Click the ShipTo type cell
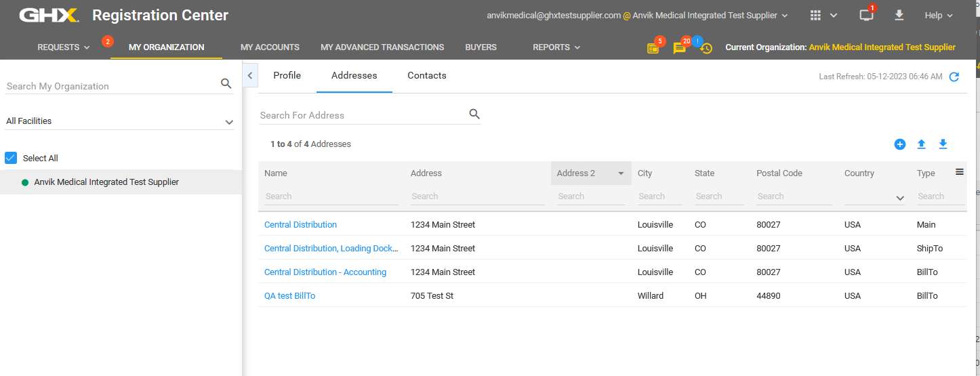980x376 pixels. coord(930,249)
